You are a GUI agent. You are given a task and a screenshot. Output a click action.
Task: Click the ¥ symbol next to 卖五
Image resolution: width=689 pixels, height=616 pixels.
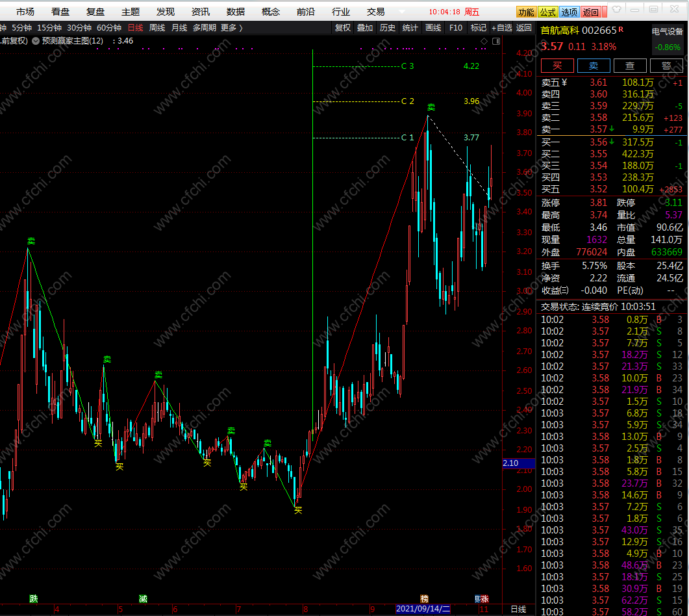click(565, 83)
